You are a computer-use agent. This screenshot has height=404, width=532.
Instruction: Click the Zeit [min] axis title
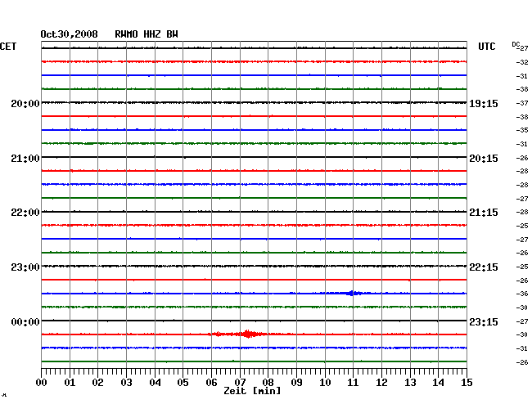[252, 391]
